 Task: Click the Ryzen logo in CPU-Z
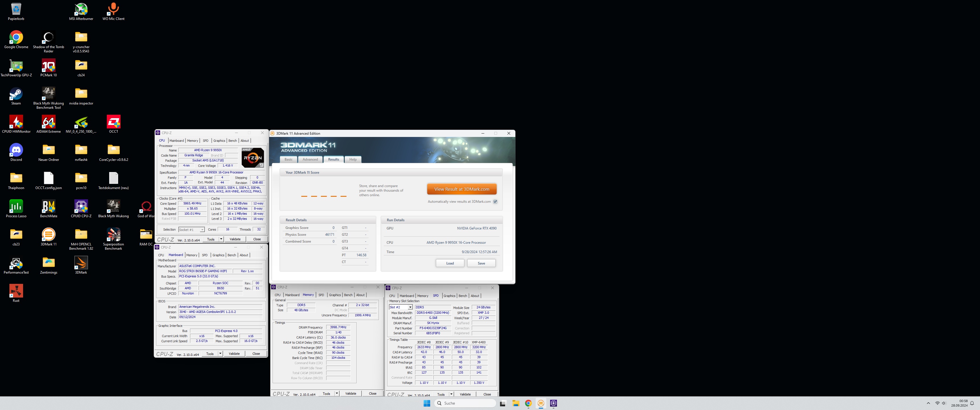pos(253,157)
